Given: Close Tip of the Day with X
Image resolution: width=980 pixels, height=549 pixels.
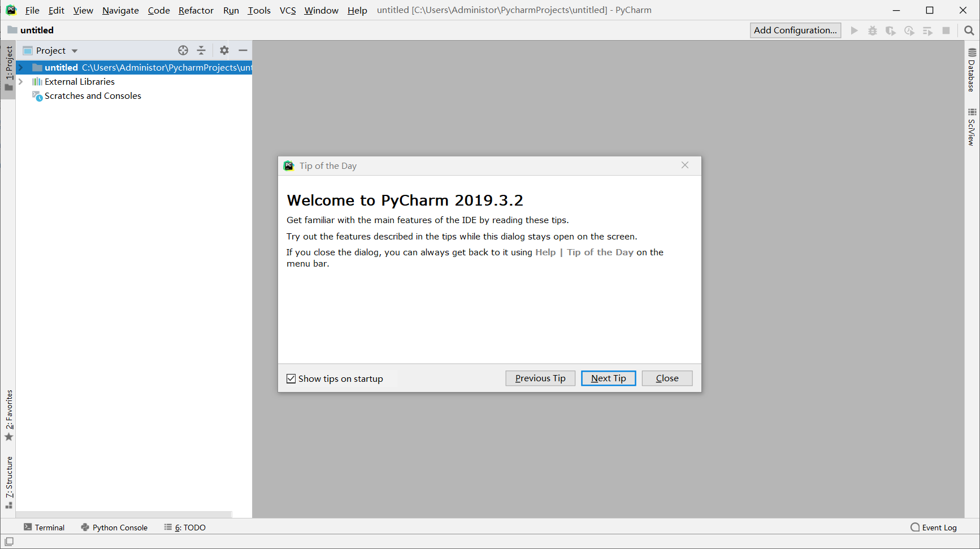Looking at the screenshot, I should 685,165.
